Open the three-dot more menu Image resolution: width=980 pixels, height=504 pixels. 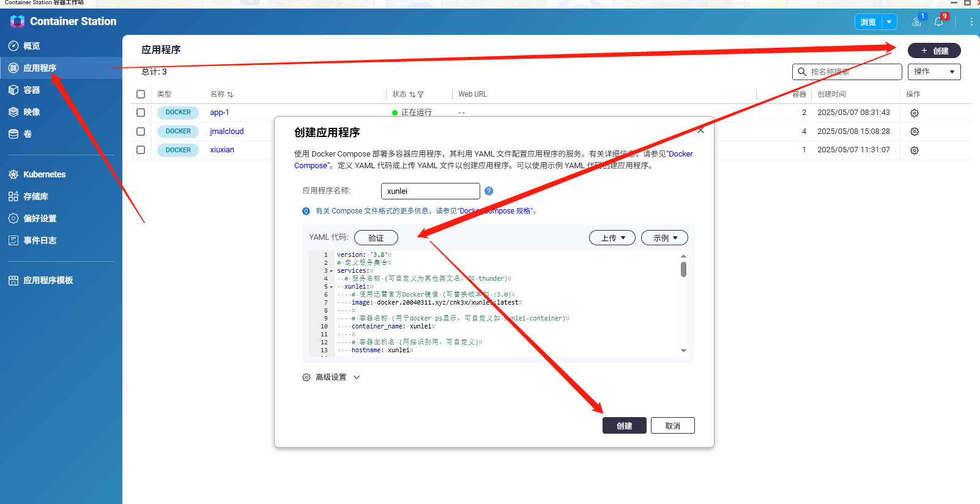coord(971,21)
